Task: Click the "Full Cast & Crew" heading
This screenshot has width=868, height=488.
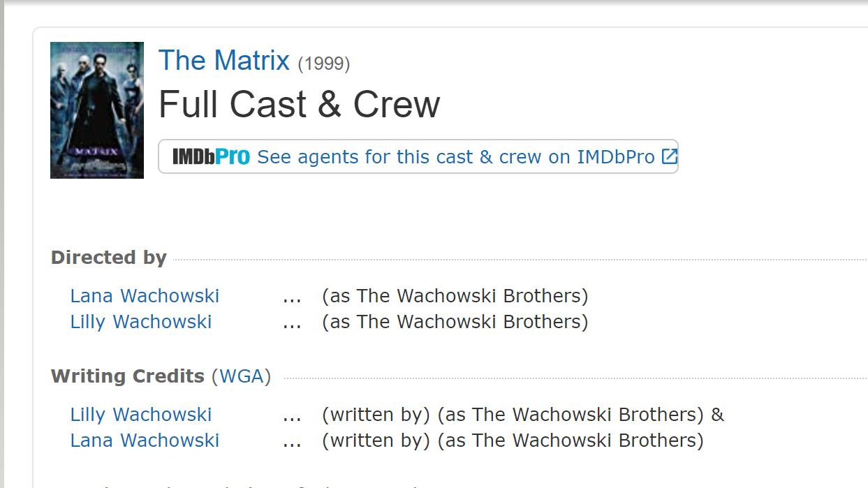Action: (x=300, y=103)
